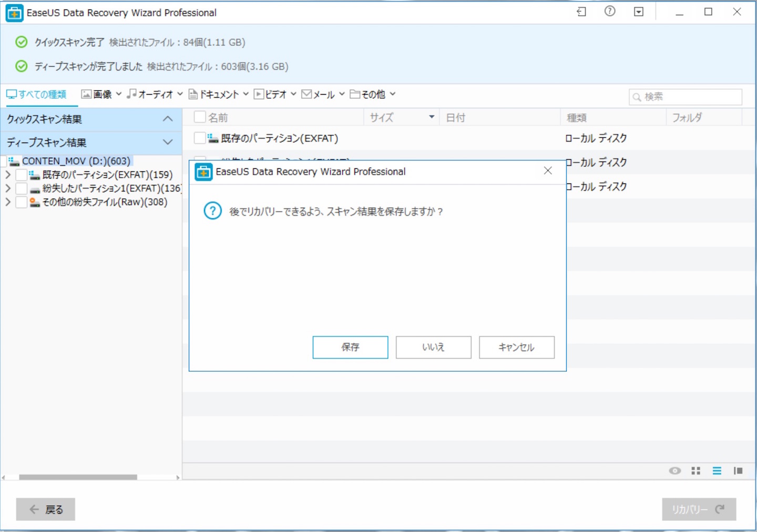Click the 検出されたファイル:603個(3.16 GB) text

pyautogui.click(x=218, y=66)
